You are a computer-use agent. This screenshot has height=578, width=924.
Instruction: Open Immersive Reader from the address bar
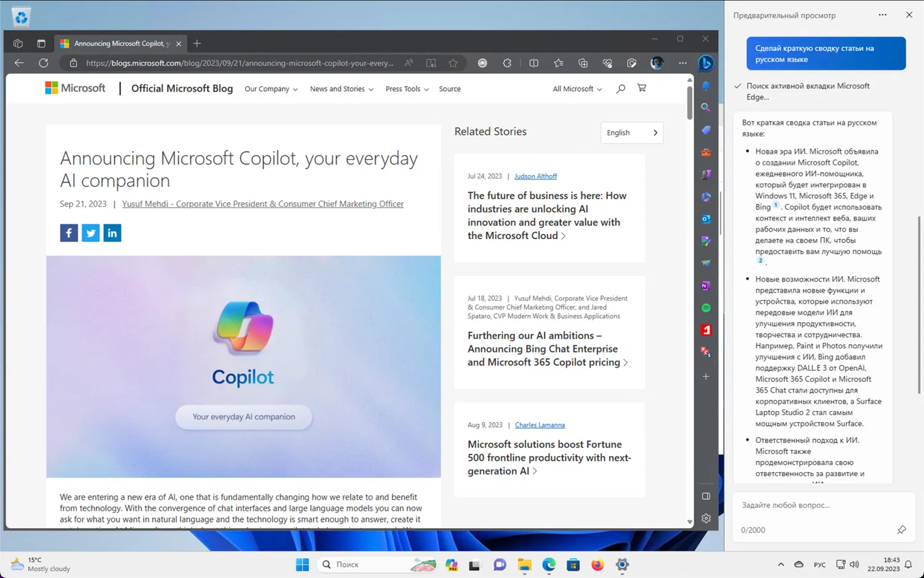pos(431,63)
